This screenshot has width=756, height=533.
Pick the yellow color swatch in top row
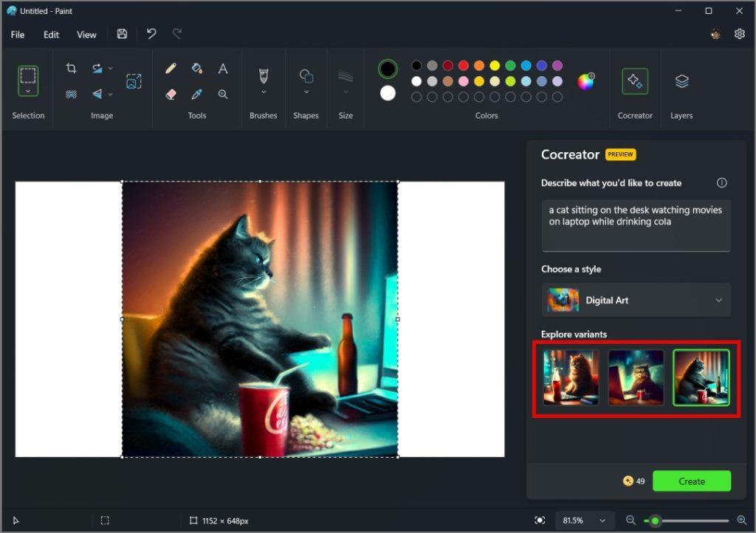tap(495, 66)
